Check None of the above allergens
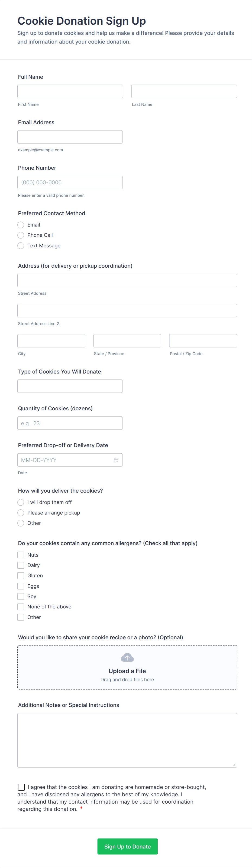252x868 pixels. 21,607
